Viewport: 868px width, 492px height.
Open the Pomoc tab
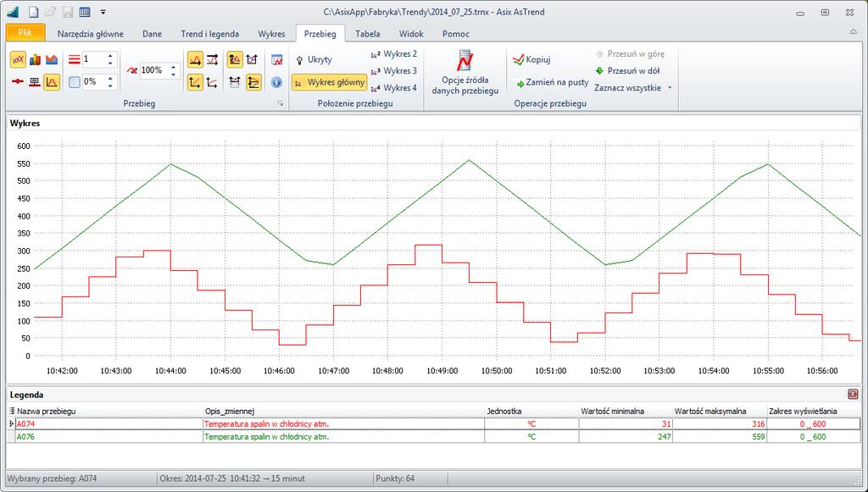[x=455, y=34]
